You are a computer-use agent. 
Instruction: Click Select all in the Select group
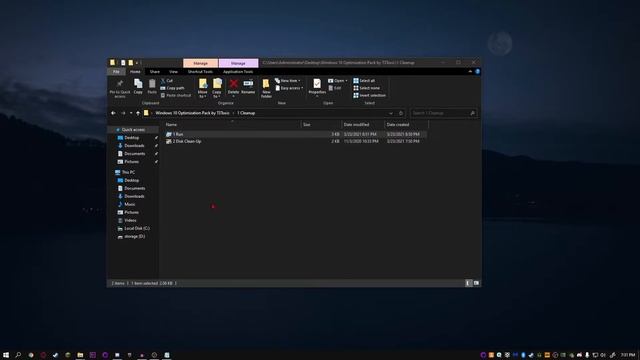pos(364,81)
